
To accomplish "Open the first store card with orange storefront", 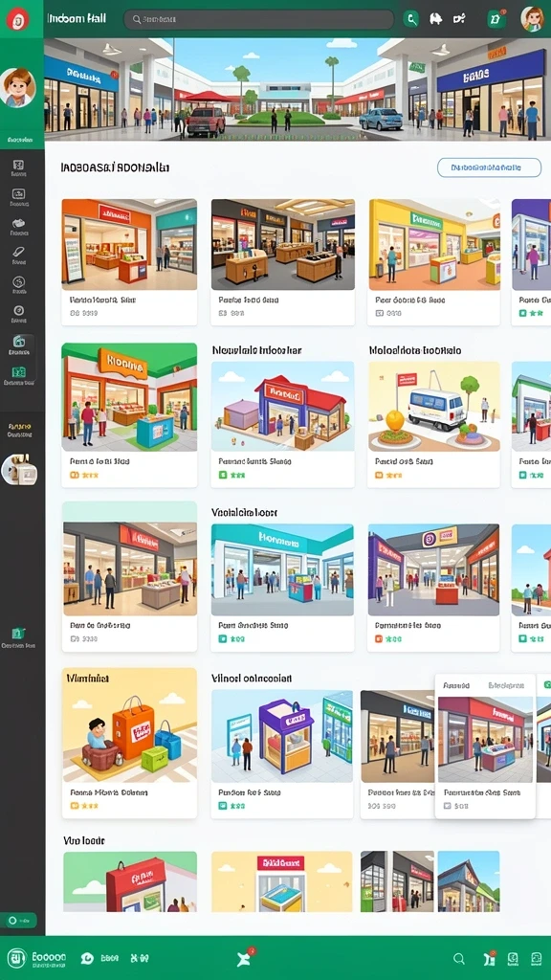I will click(129, 262).
